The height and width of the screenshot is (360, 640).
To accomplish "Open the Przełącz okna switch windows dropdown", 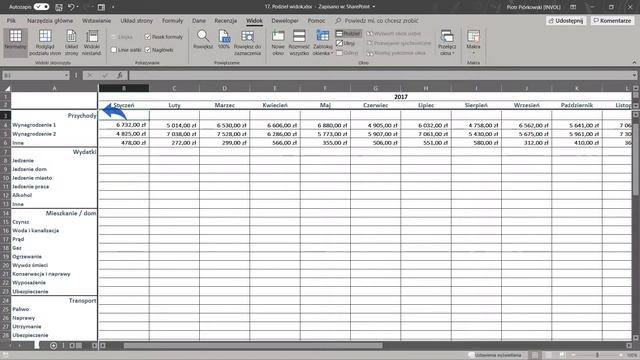I will click(x=447, y=42).
